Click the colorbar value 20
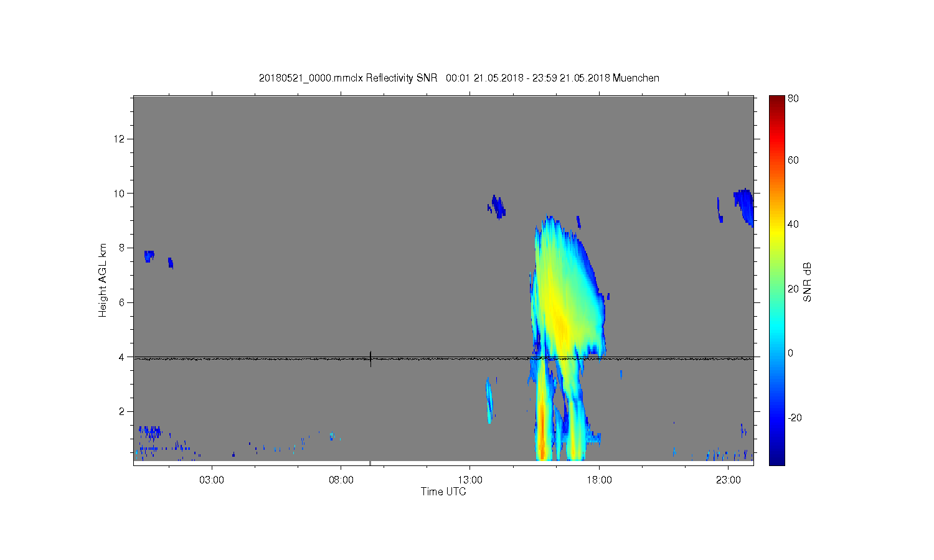The height and width of the screenshot is (560, 934). coord(793,288)
